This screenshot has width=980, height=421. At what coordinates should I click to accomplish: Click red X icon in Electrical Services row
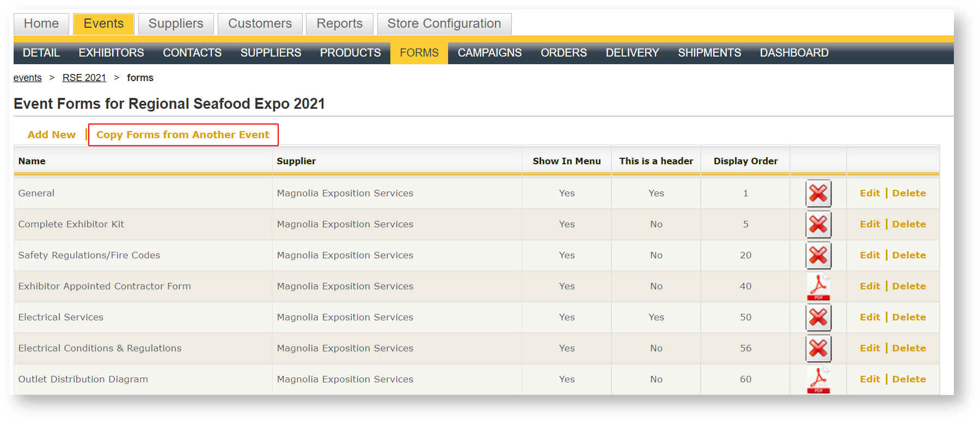point(818,317)
